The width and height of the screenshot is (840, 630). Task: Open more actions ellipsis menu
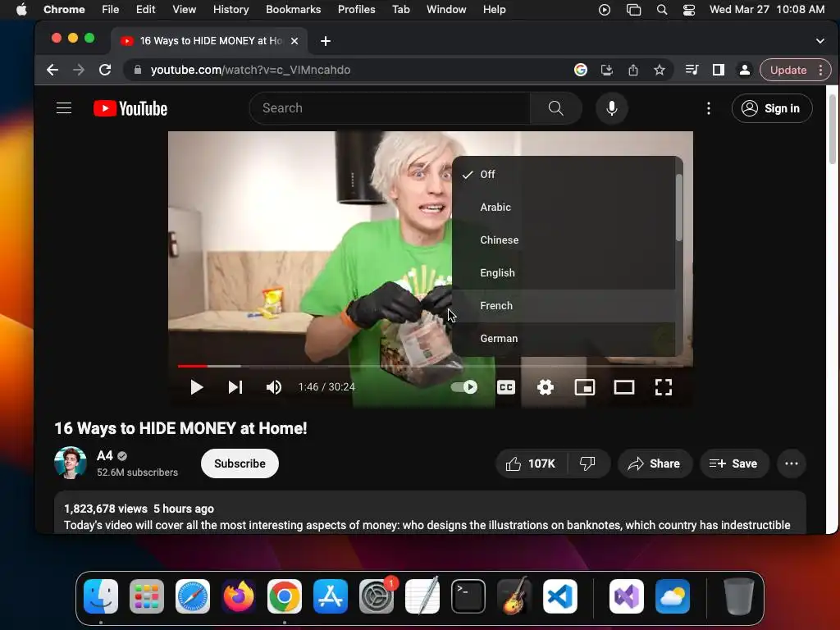(x=792, y=463)
